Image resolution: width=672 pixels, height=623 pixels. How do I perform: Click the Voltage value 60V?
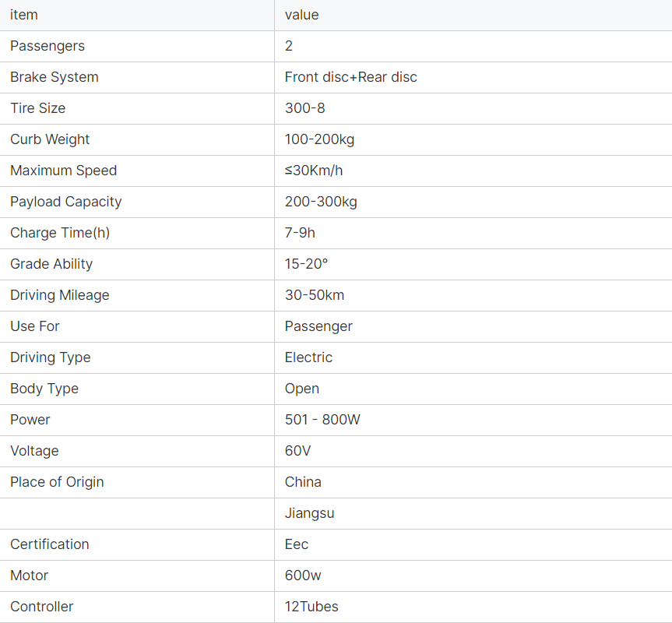[298, 451]
